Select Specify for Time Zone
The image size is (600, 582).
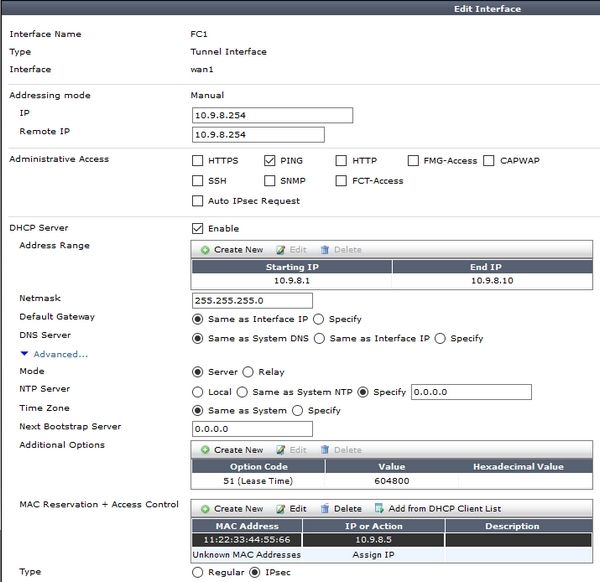(297, 411)
